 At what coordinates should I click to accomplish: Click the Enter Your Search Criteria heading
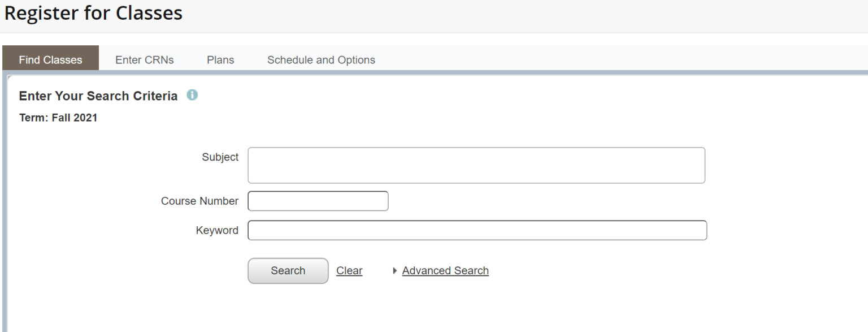[98, 96]
